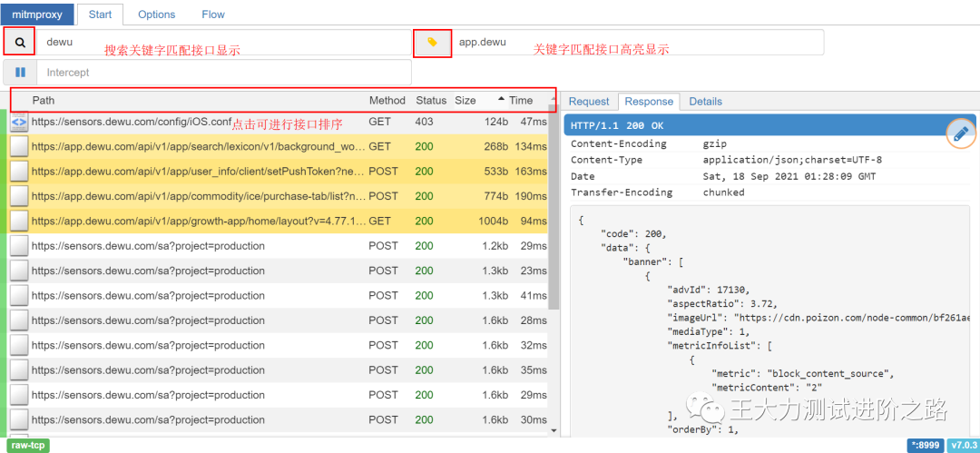
Task: Click the 403 status cell
Action: pyautogui.click(x=424, y=122)
